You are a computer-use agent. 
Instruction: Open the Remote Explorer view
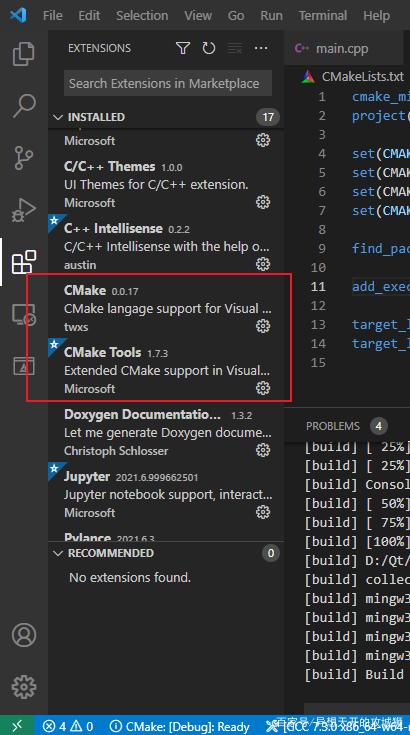(23, 314)
